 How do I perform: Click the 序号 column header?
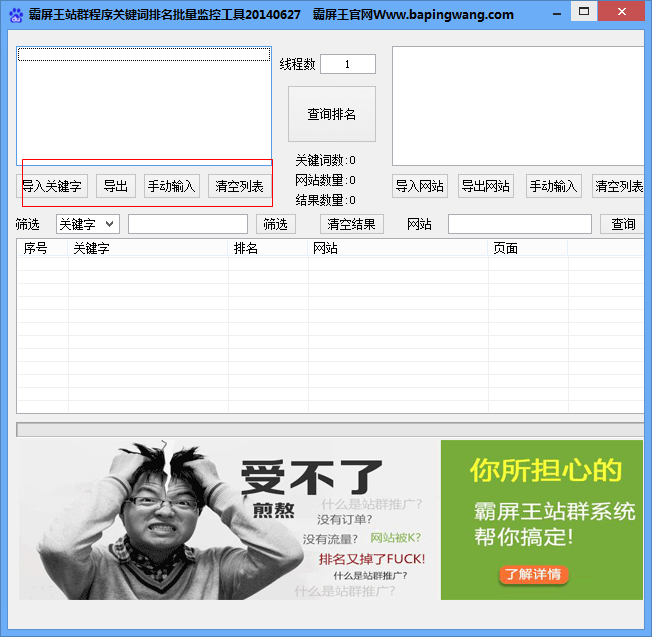(x=42, y=248)
